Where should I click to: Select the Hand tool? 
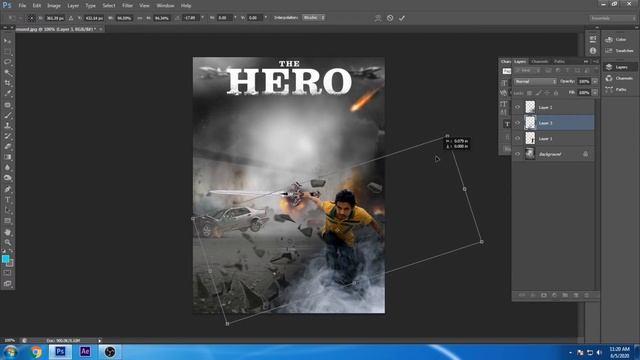click(7, 232)
